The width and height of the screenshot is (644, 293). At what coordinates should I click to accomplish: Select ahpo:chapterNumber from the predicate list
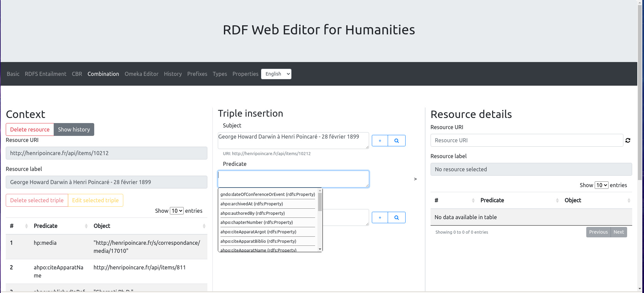coord(257,222)
